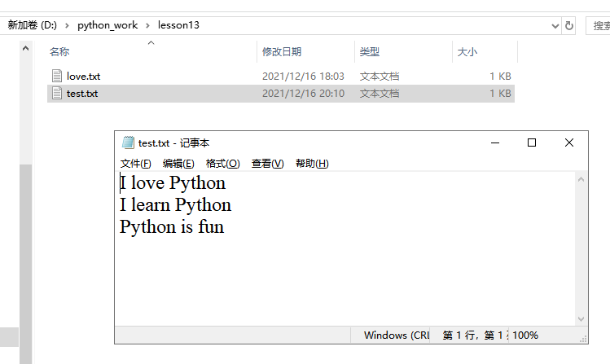Click the Notepad resize grip corner
Image resolution: width=610 pixels, height=364 pixels.
pos(583,339)
